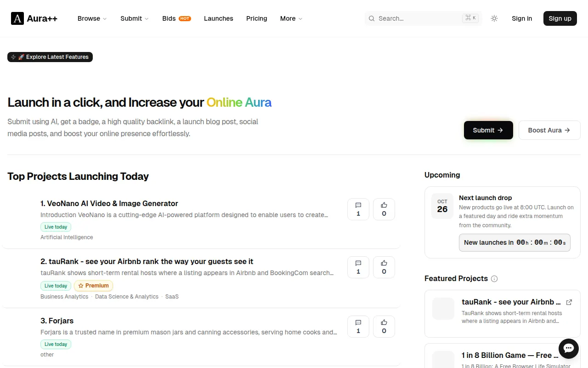
Task: Toggle the light/dark theme sun icon
Action: pos(494,18)
